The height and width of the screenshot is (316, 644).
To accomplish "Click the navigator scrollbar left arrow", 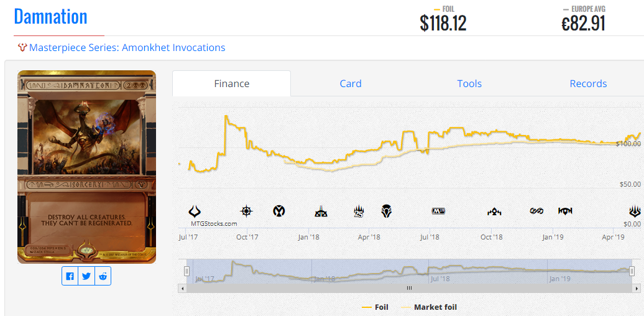I will point(182,289).
